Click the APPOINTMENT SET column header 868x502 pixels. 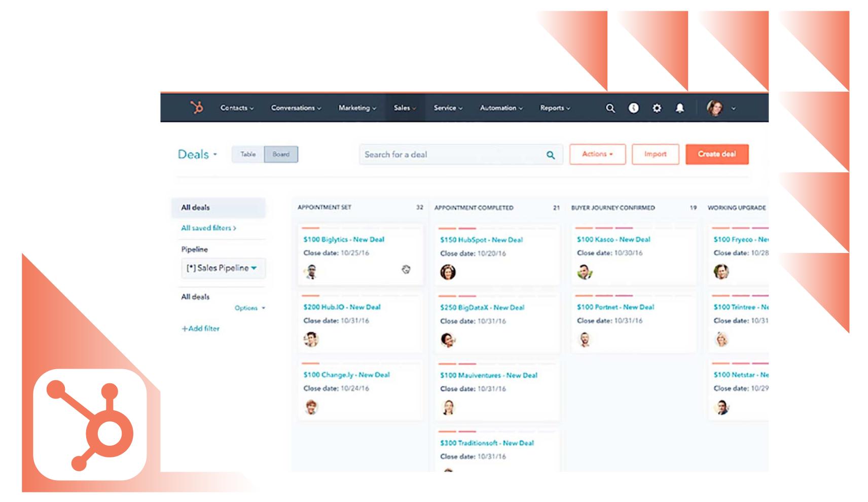[x=324, y=207]
